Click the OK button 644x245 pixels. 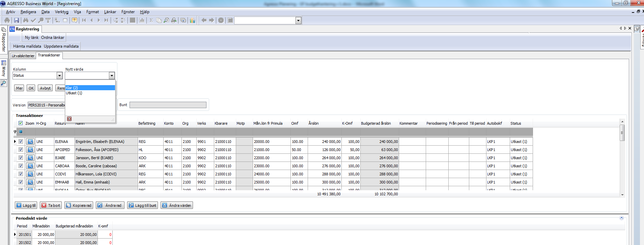pyautogui.click(x=31, y=88)
